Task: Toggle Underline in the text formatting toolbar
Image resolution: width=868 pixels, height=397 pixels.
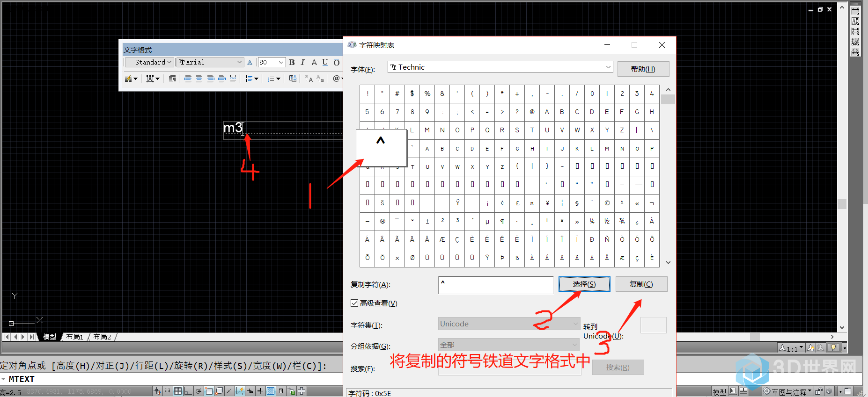Action: (x=325, y=62)
